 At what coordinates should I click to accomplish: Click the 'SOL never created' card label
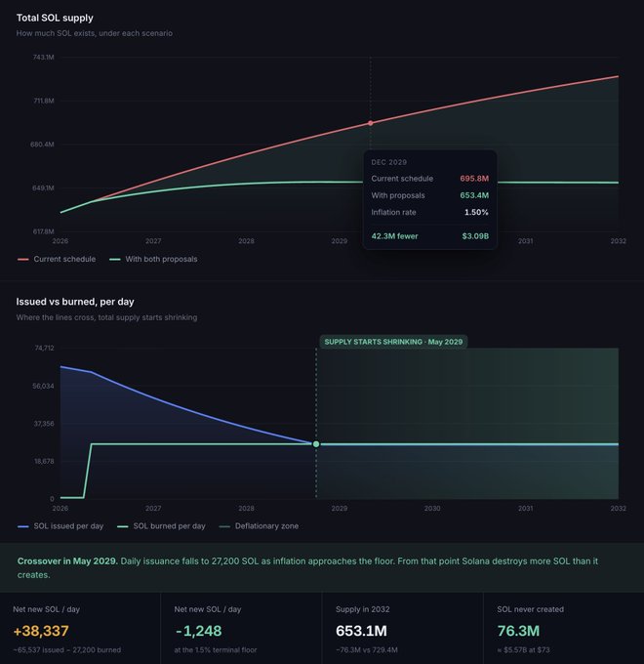[530, 609]
